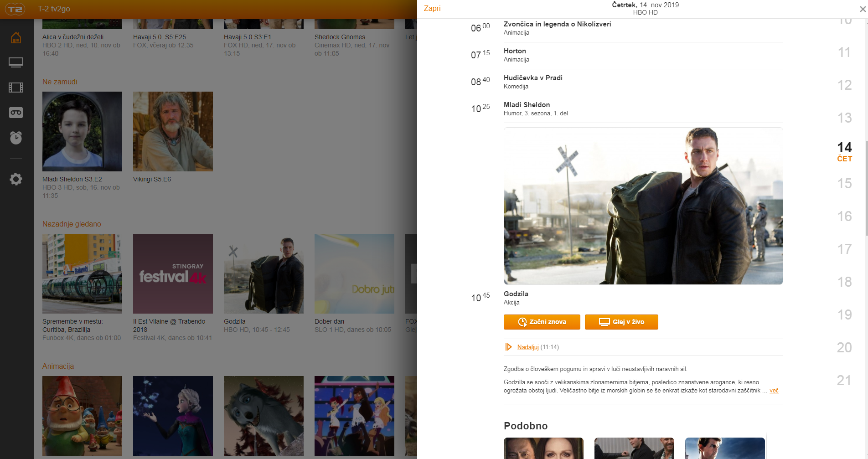Viewport: 868px width, 459px height.
Task: Select day 20 in date list
Action: (844, 348)
